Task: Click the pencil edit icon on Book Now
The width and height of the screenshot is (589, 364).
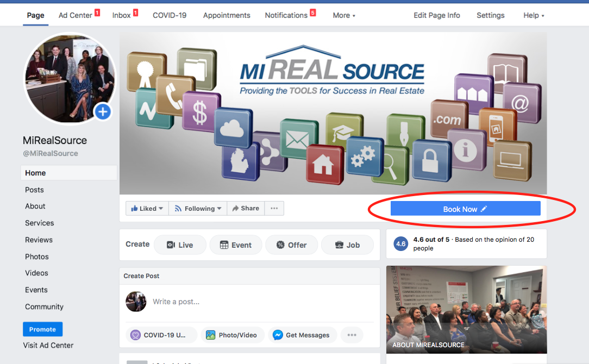Action: click(x=484, y=209)
